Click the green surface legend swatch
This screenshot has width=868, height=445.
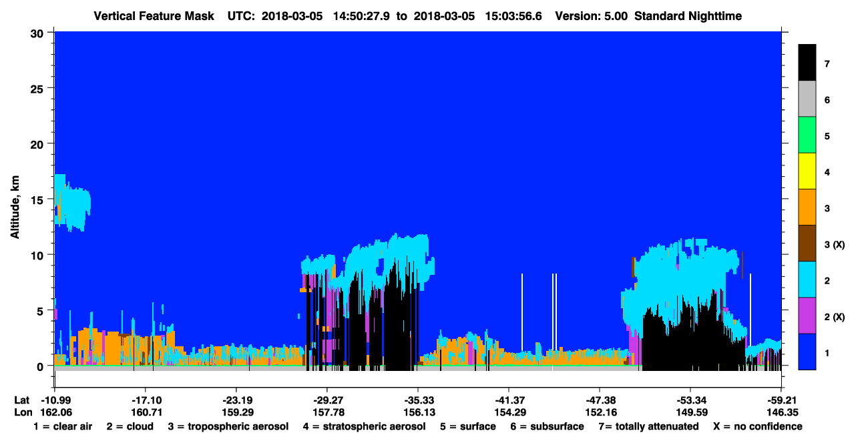click(807, 135)
